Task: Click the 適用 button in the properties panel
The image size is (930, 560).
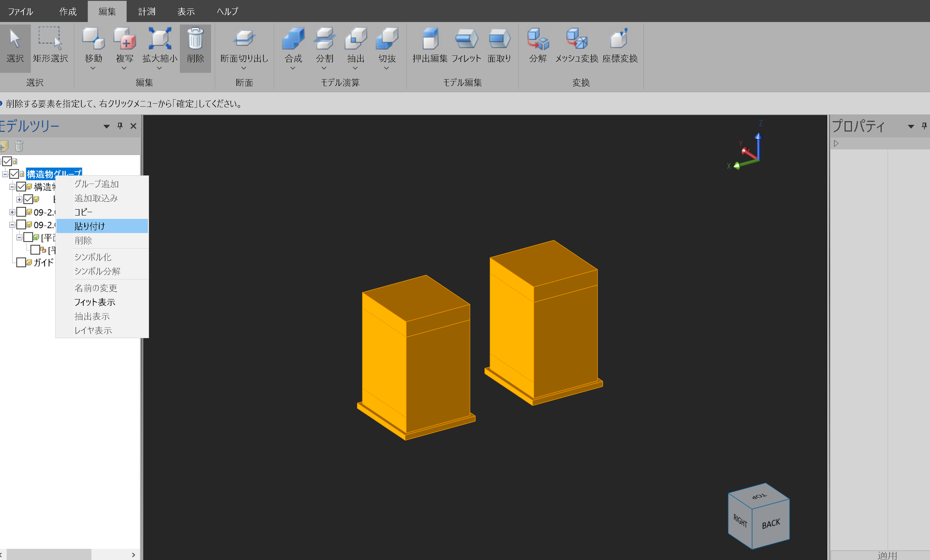Action: coord(887,556)
